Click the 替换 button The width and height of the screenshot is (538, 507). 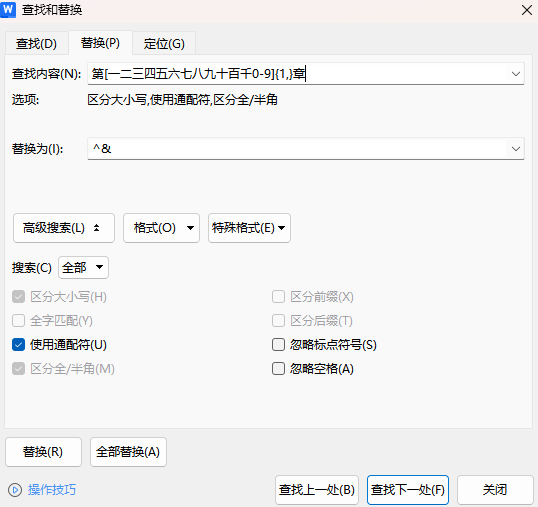(x=43, y=452)
